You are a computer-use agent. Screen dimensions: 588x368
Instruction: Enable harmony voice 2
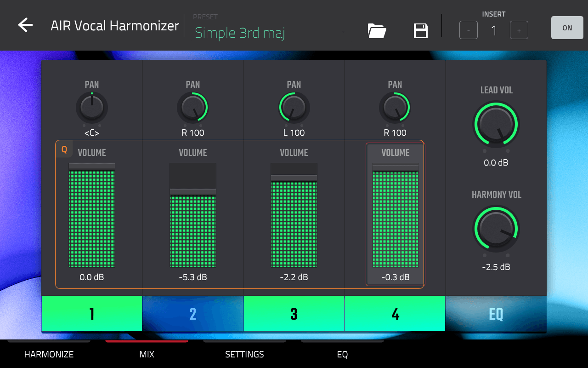click(x=193, y=314)
